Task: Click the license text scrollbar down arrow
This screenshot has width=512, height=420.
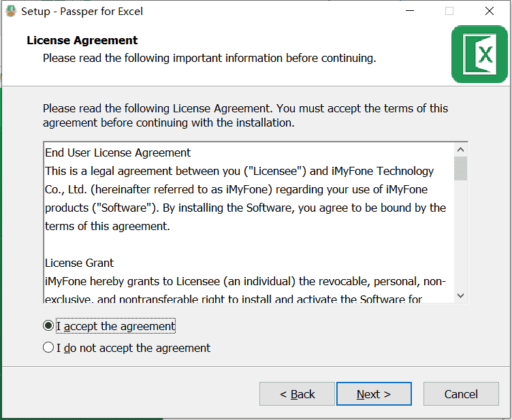Action: pos(461,295)
